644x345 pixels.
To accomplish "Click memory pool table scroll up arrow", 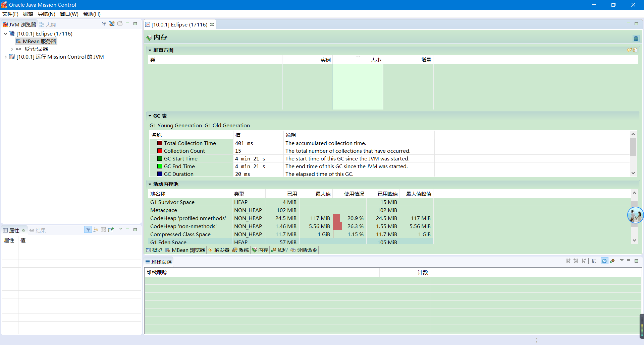I will pyautogui.click(x=634, y=193).
